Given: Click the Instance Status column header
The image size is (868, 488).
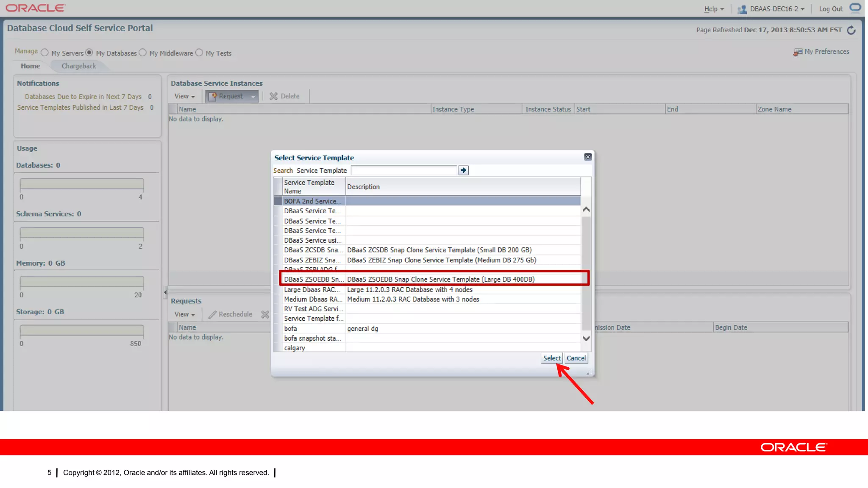Looking at the screenshot, I should pos(548,109).
